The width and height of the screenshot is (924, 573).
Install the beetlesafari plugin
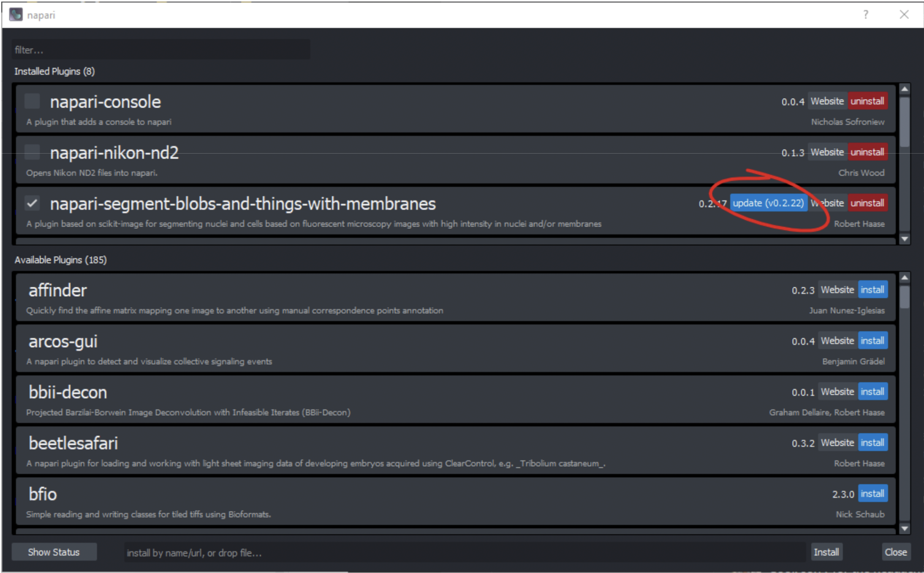pos(872,443)
